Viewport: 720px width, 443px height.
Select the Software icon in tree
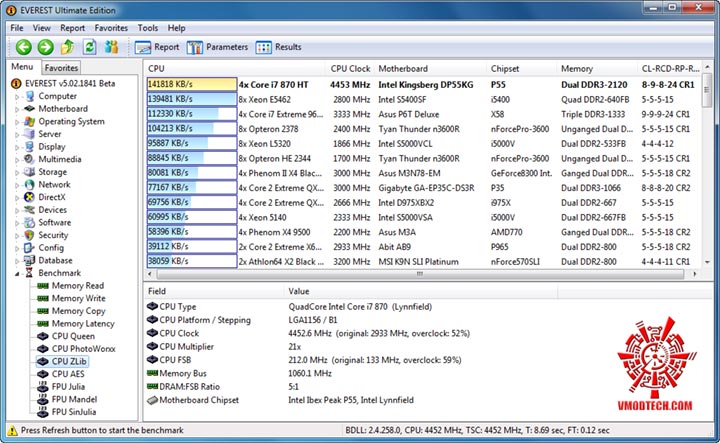point(29,222)
